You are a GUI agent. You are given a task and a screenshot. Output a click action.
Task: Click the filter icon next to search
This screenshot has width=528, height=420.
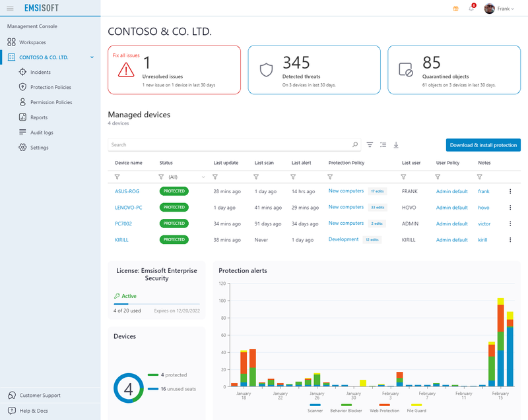[370, 144]
